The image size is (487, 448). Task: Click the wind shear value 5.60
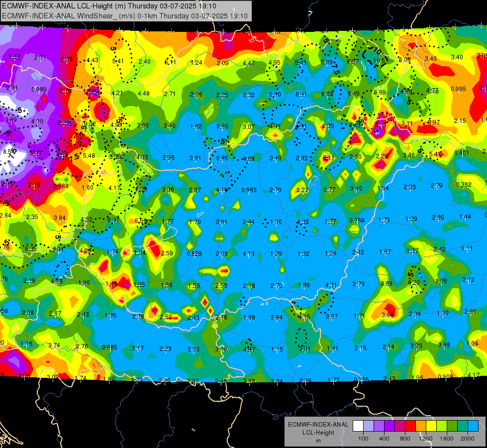point(141,221)
